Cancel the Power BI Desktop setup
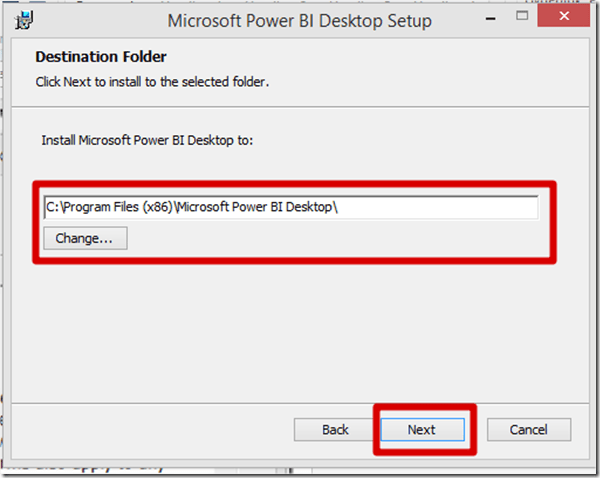The height and width of the screenshot is (478, 600). (529, 429)
